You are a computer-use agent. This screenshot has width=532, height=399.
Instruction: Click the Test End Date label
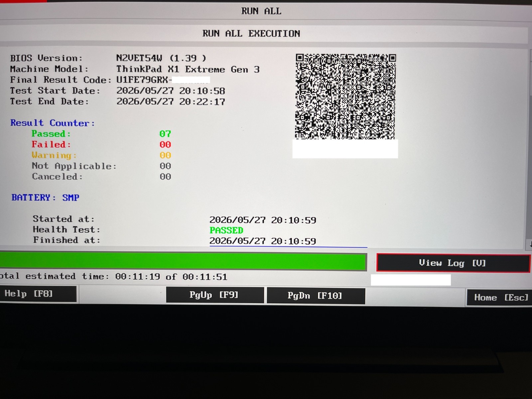pyautogui.click(x=49, y=101)
